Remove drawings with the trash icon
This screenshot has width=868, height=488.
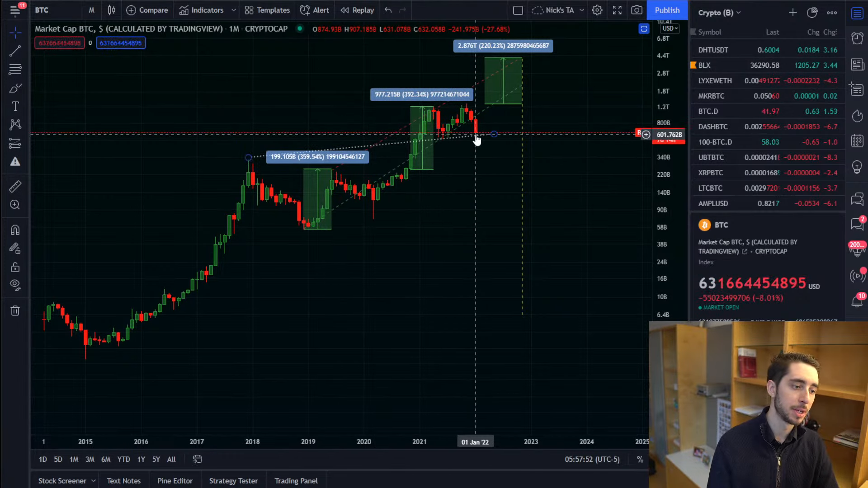15,310
